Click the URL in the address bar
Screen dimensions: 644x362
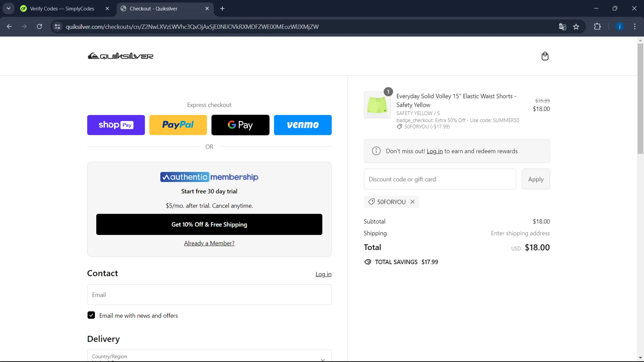click(192, 27)
